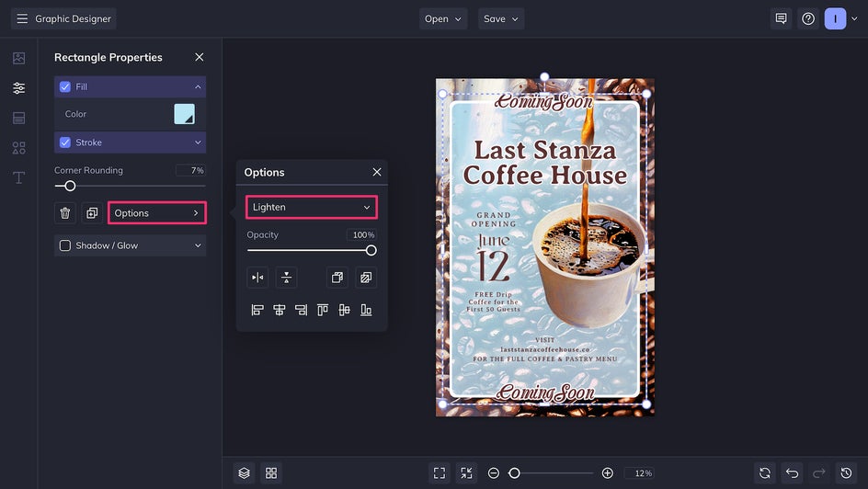Screen dimensions: 868x489
Task: Open the feedback comments icon
Action: (781, 18)
